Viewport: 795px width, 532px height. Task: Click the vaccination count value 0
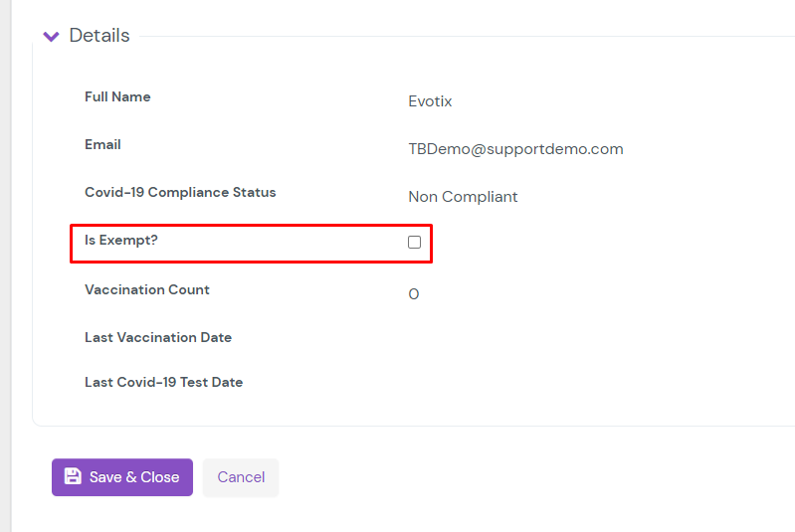(x=414, y=294)
